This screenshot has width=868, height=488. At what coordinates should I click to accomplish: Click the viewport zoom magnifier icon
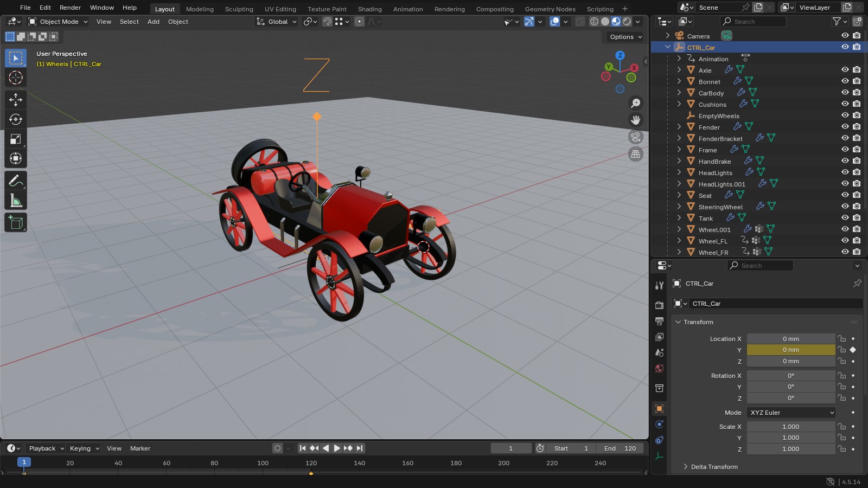[x=636, y=103]
